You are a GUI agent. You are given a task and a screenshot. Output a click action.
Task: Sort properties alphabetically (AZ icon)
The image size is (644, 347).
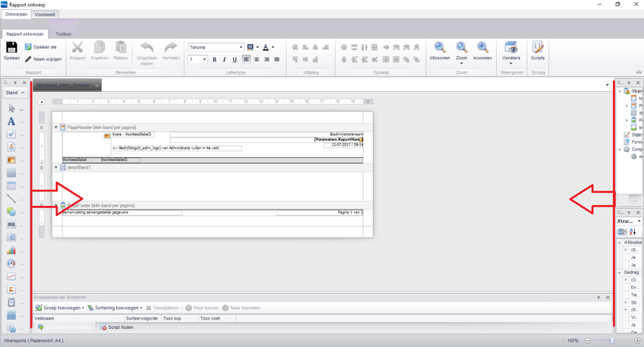[633, 232]
